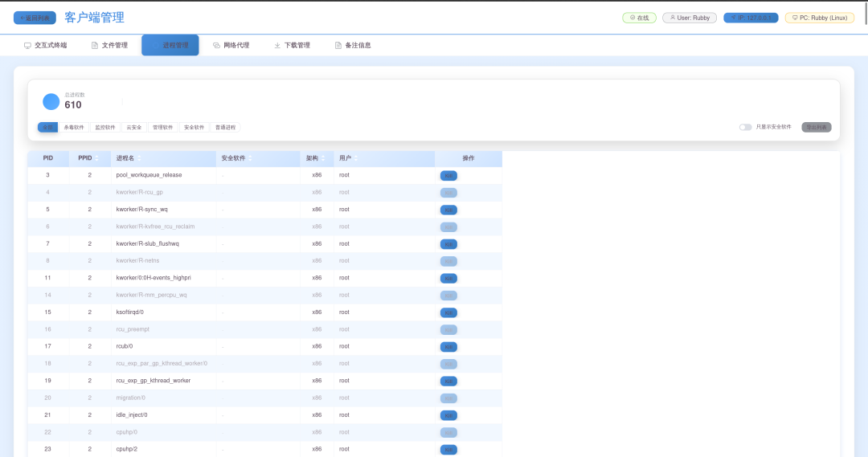Open the 备注信息 tab
The image size is (868, 457).
[353, 45]
